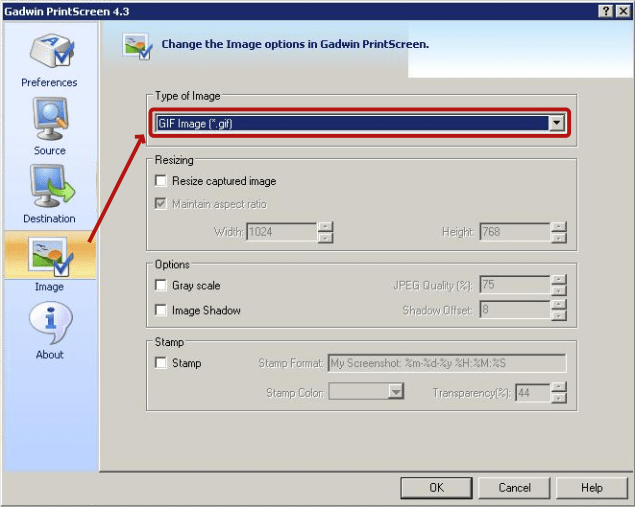Click the About label in sidebar
The image size is (635, 507).
[50, 354]
